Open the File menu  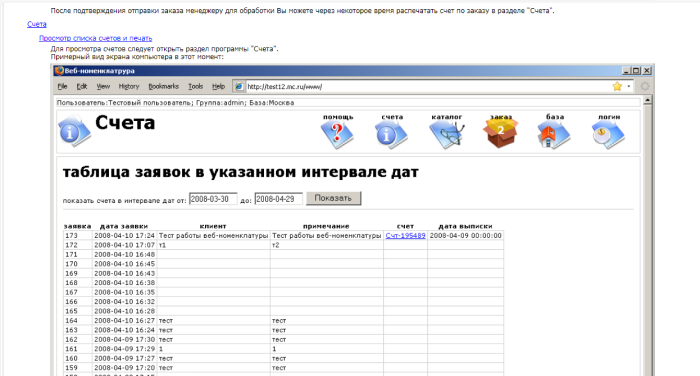tap(62, 87)
